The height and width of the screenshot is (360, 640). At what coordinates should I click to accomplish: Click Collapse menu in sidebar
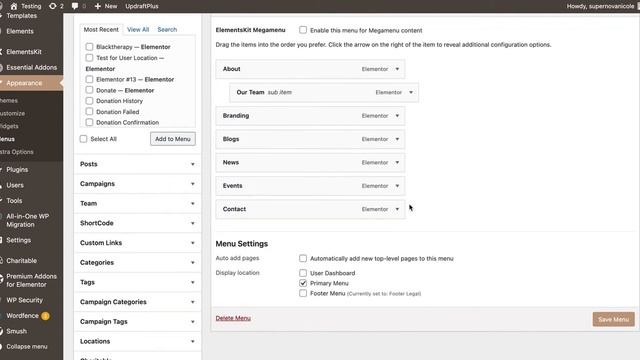click(27, 347)
